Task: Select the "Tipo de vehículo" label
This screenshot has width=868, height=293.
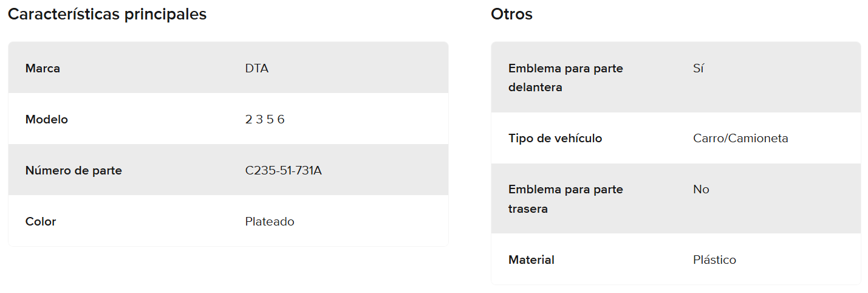Action: [555, 138]
